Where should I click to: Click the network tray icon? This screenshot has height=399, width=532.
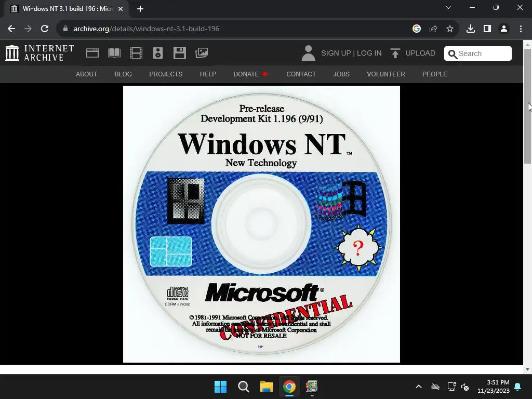[x=451, y=387]
